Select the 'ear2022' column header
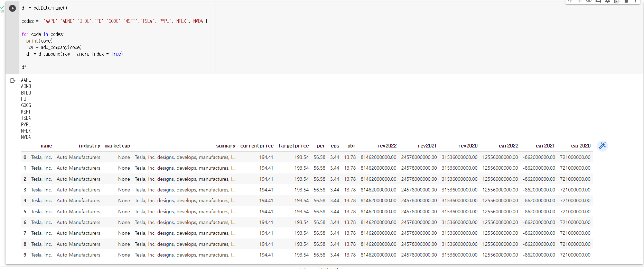Image resolution: width=644 pixels, height=269 pixels. click(x=508, y=146)
